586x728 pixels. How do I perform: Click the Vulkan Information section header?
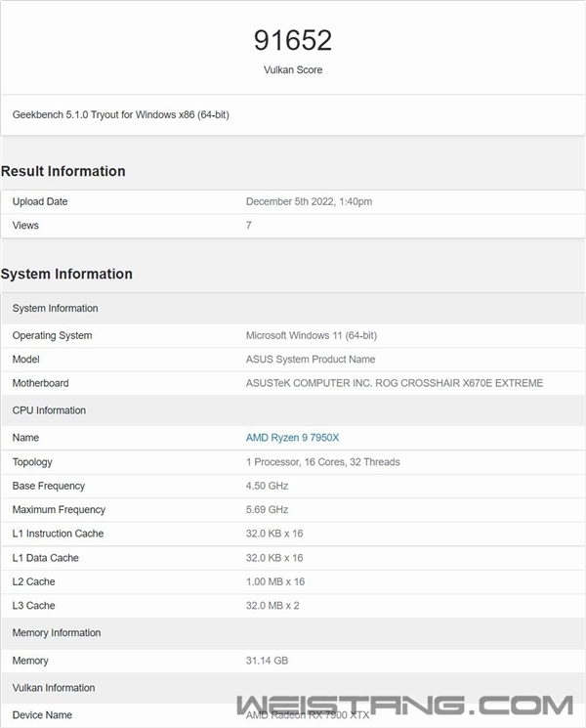[x=54, y=688]
